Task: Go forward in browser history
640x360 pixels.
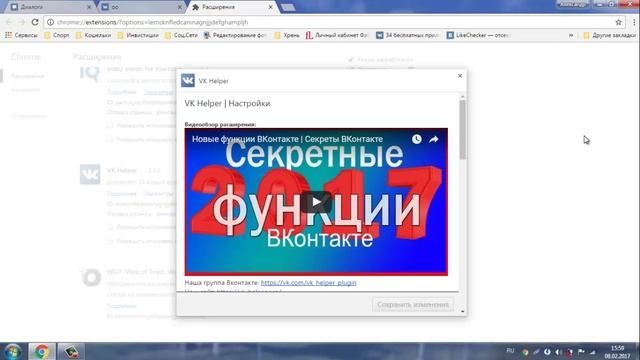Action: click(x=22, y=22)
